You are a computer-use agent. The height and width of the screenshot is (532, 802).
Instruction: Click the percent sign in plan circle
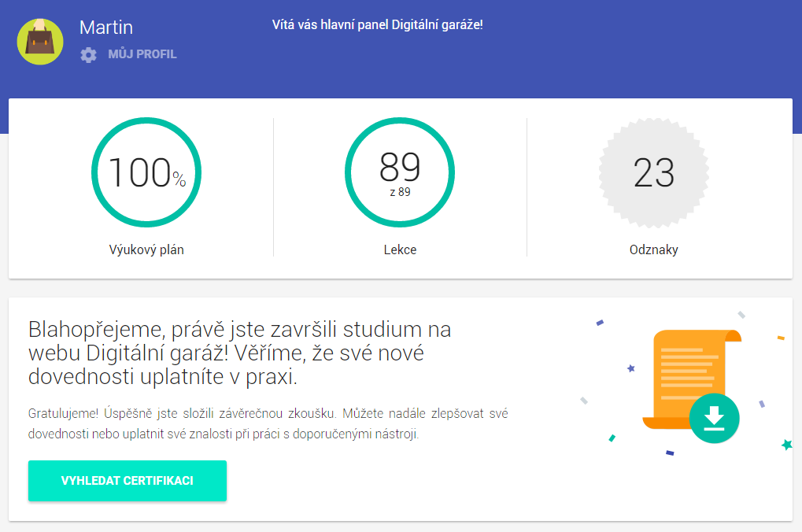[x=179, y=179]
